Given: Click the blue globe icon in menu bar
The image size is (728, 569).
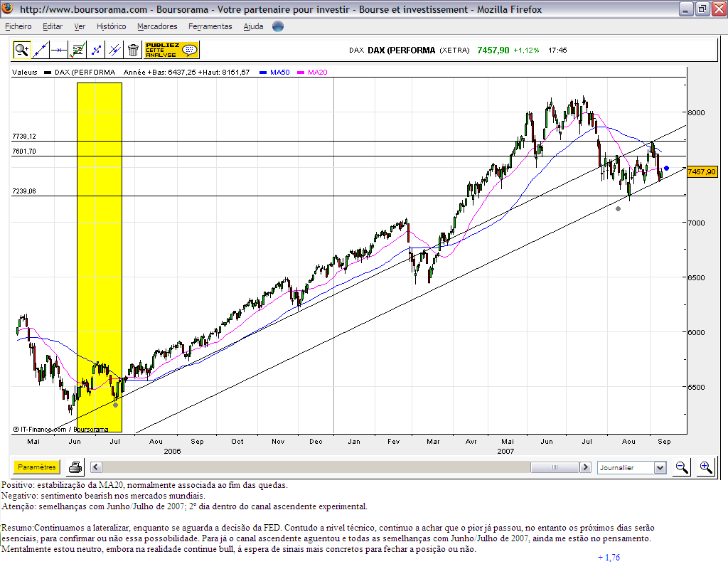Looking at the screenshot, I should (278, 26).
